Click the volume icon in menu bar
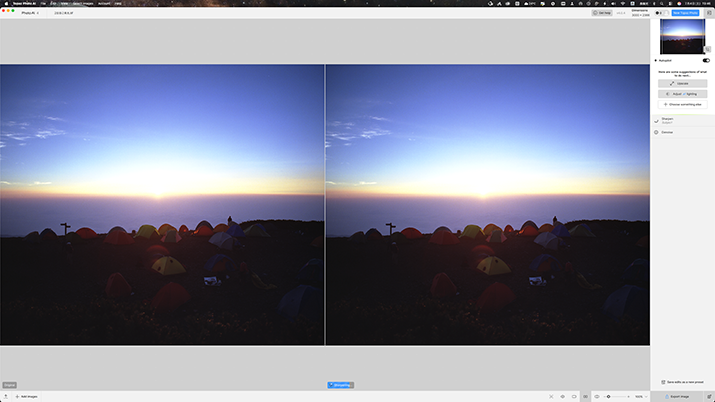The image size is (715, 402). [613, 3]
